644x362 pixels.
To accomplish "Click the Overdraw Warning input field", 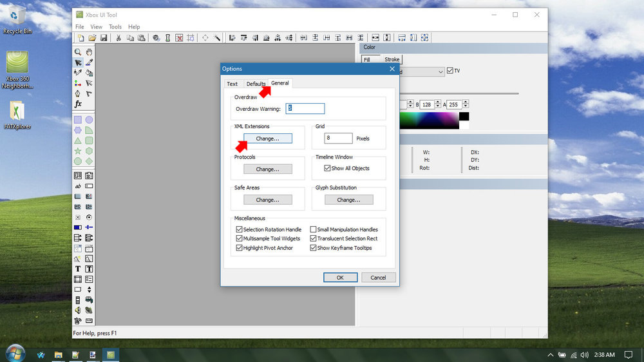I will pos(305,108).
